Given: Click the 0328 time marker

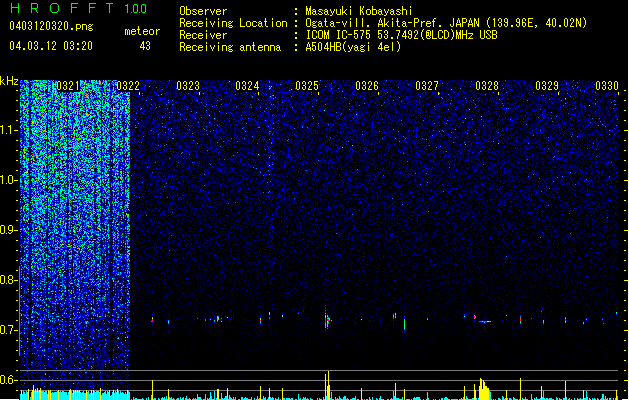Looking at the screenshot, I should pyautogui.click(x=487, y=86).
